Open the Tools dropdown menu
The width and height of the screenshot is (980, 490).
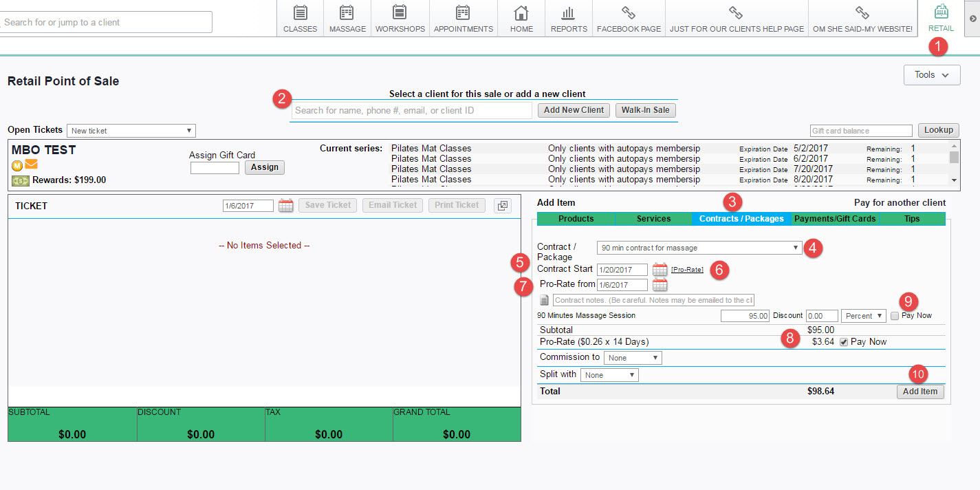pos(931,75)
